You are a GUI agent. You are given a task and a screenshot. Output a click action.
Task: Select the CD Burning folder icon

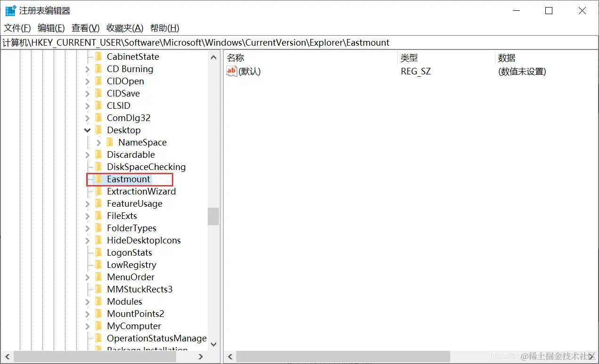point(98,69)
